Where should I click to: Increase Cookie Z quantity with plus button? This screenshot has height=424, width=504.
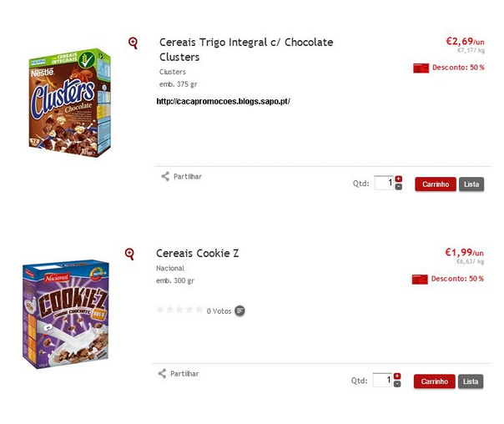(398, 376)
